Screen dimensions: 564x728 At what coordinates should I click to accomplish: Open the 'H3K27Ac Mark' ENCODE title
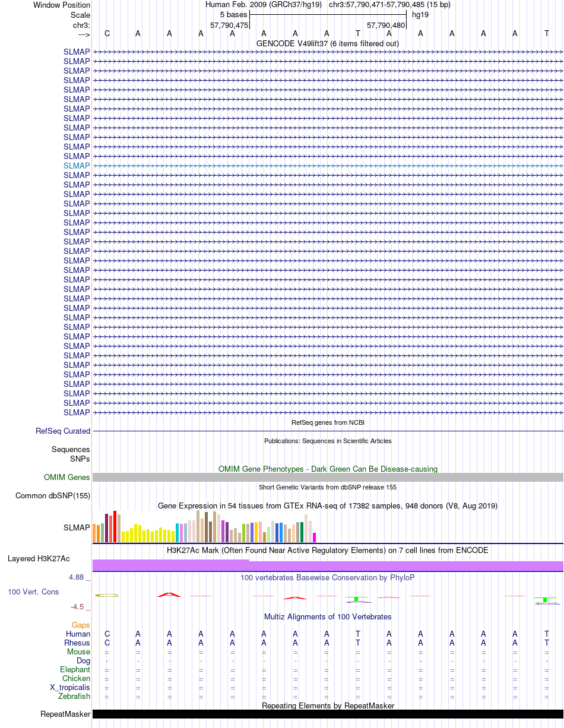click(x=328, y=551)
